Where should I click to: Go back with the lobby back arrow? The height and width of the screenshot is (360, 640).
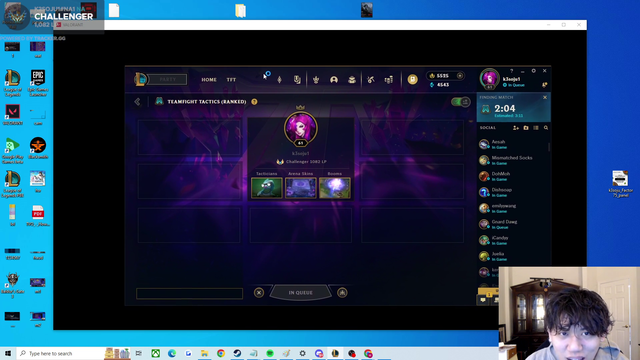click(x=137, y=102)
